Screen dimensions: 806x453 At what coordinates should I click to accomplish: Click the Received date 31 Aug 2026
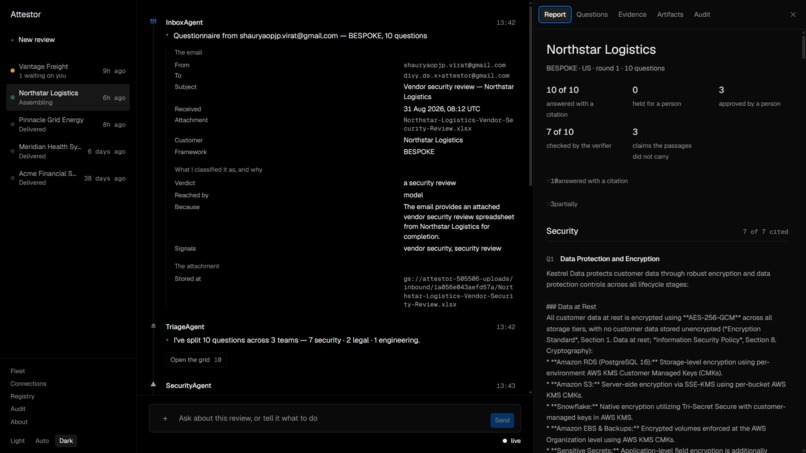[442, 109]
